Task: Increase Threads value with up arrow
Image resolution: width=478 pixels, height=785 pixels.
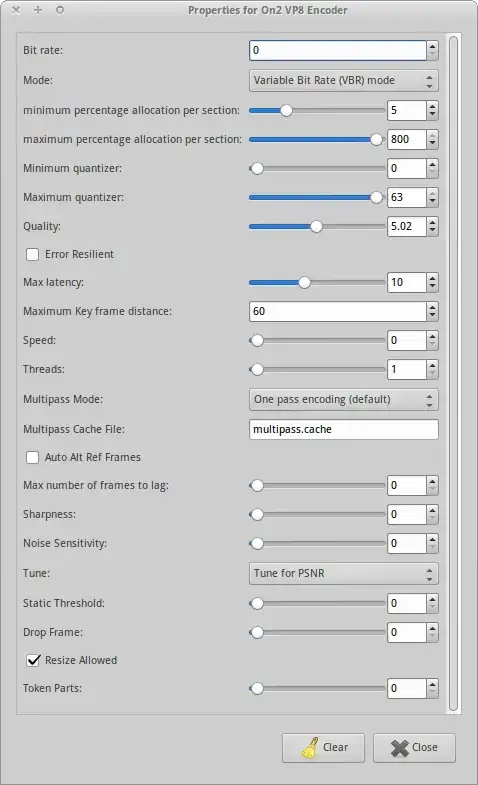Action: (x=432, y=365)
